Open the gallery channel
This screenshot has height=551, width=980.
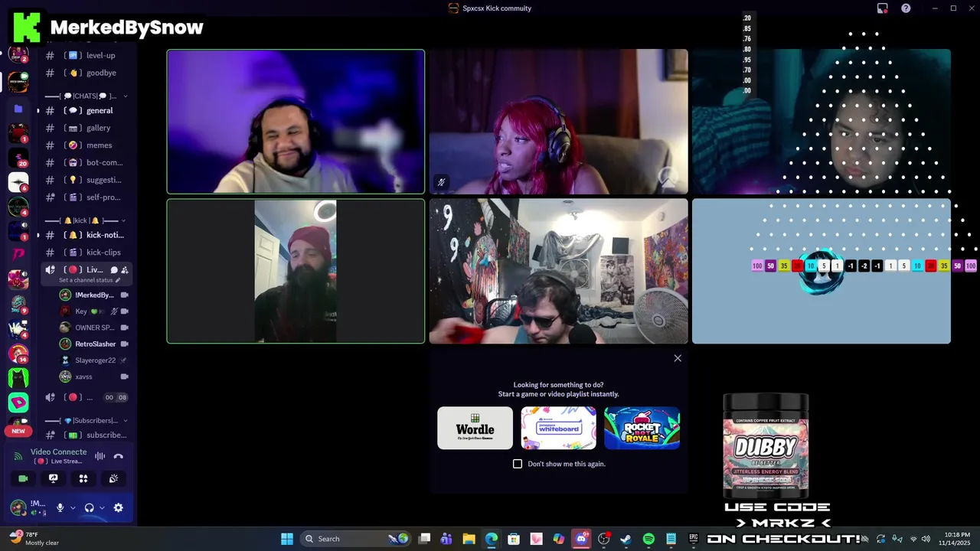tap(87, 128)
